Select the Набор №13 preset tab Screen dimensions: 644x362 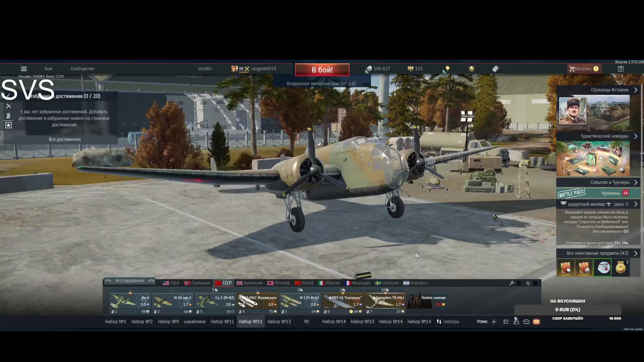pos(279,322)
